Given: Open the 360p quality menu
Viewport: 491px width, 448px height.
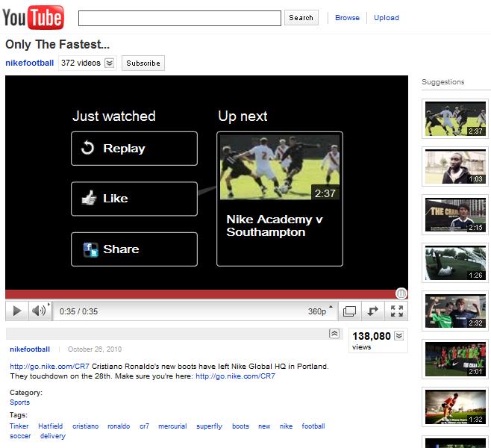Looking at the screenshot, I should [x=321, y=311].
